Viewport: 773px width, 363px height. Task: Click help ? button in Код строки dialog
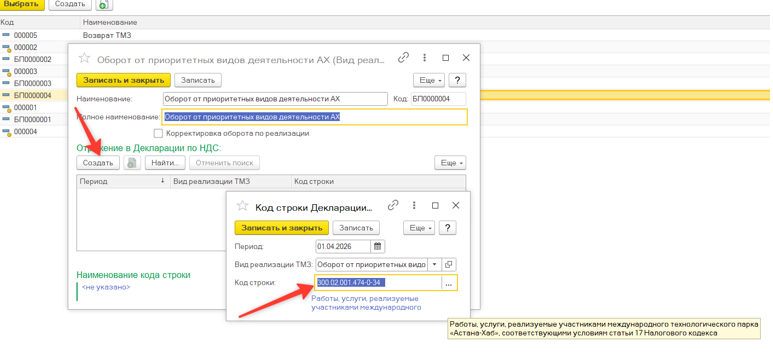click(448, 228)
